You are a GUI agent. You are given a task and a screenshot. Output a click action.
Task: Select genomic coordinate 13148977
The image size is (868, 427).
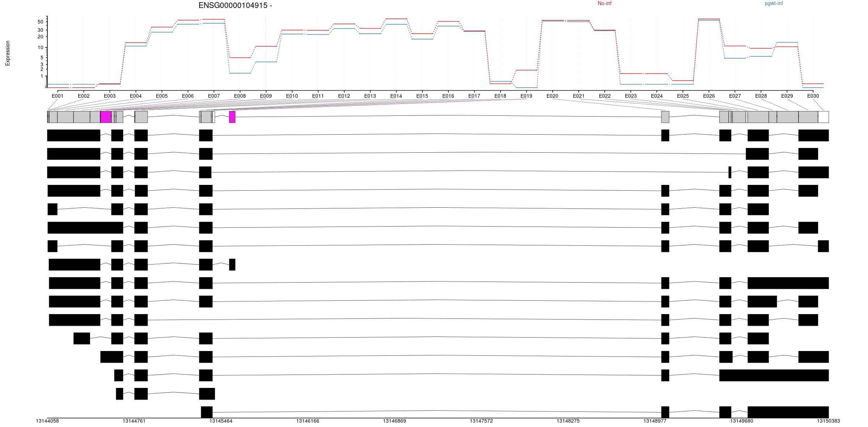click(655, 421)
